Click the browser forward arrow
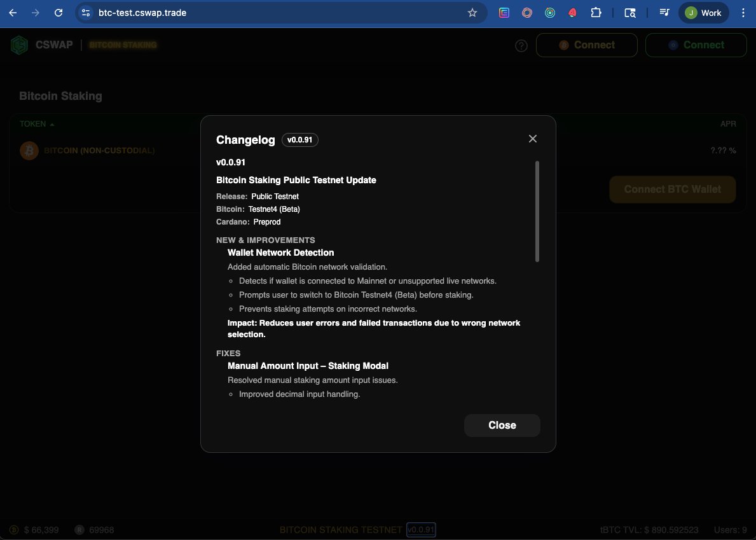756x540 pixels. (x=36, y=13)
